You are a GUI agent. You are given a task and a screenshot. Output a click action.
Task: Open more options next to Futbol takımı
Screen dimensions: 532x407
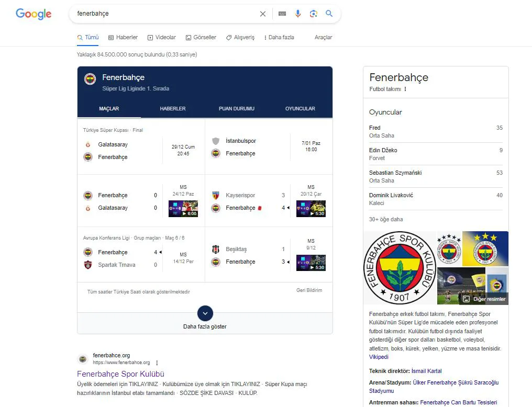(405, 89)
